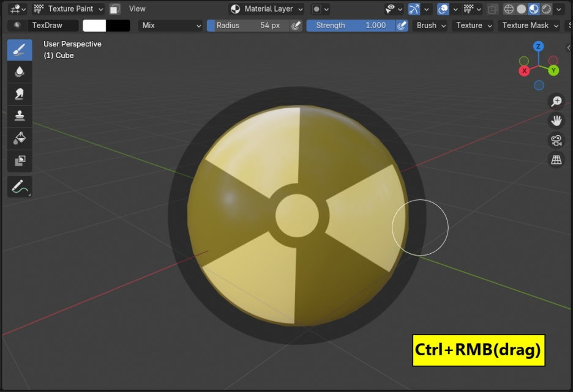Click the negative X axis gizmo circle
The image size is (573, 392).
point(553,60)
